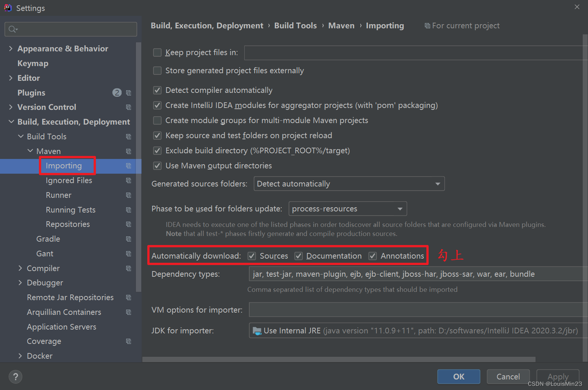Click the IntelliJ IDEA logo in title bar

(8, 8)
